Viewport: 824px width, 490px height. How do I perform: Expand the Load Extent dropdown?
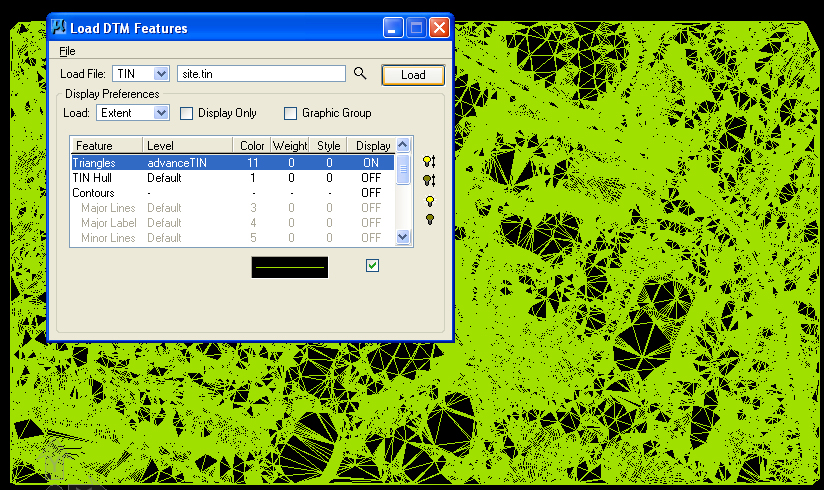click(161, 113)
